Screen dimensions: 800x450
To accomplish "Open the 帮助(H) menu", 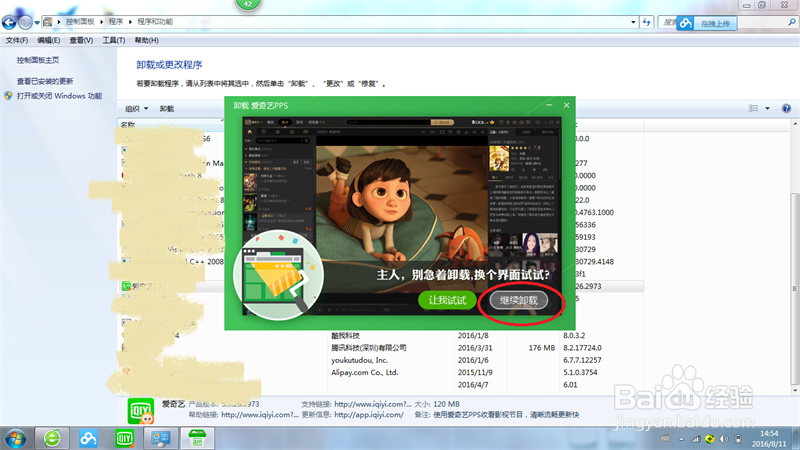I will click(x=146, y=40).
